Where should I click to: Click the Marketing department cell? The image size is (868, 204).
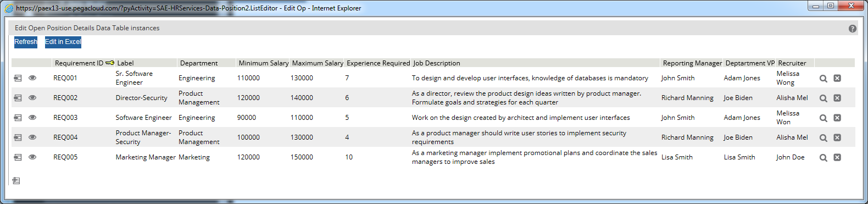[x=194, y=157]
